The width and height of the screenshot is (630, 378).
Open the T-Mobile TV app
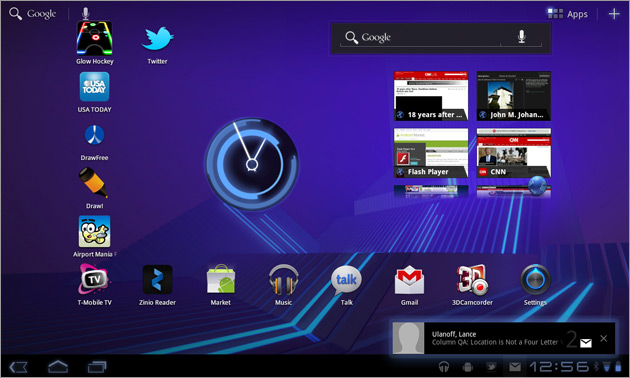coord(94,284)
